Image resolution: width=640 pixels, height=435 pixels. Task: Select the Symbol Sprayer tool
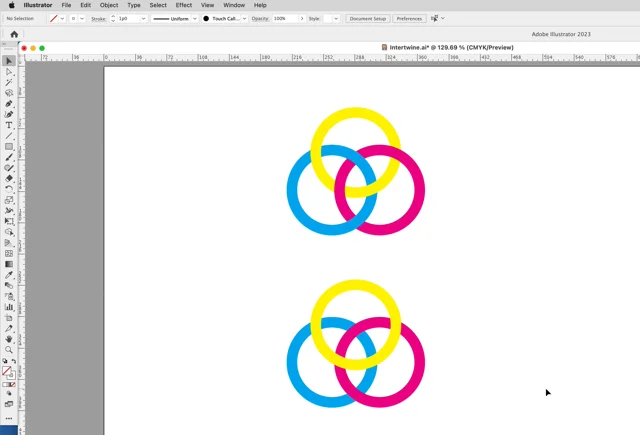pyautogui.click(x=9, y=296)
